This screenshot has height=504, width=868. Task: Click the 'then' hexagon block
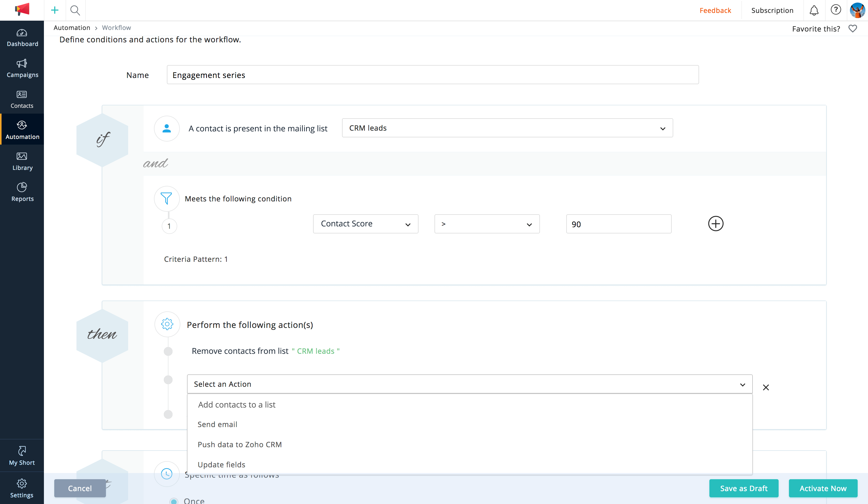(x=102, y=335)
